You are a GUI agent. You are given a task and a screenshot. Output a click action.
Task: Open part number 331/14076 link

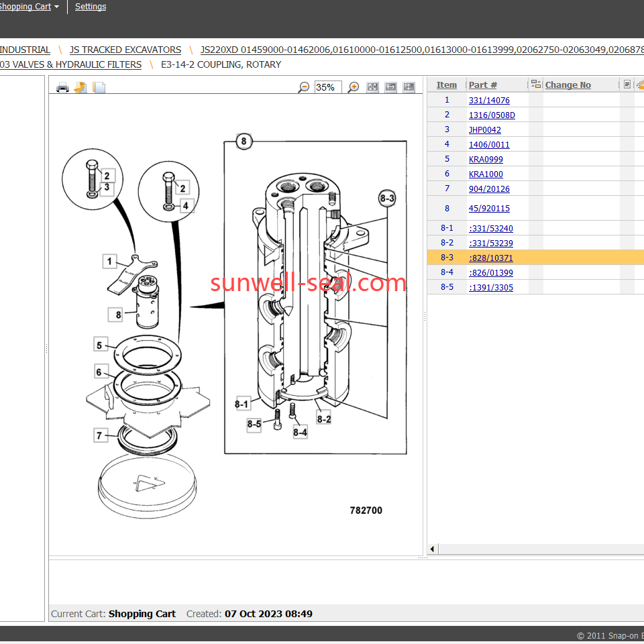coord(489,101)
